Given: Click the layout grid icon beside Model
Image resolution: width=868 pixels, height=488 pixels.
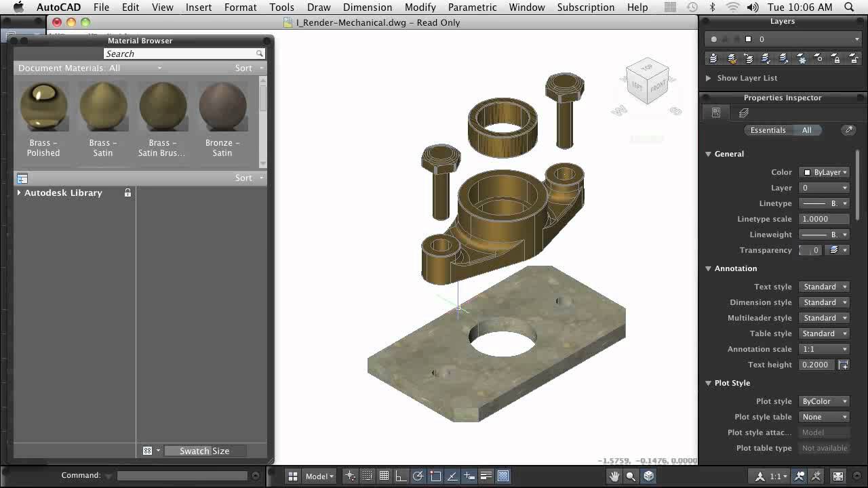Looking at the screenshot, I should [293, 476].
